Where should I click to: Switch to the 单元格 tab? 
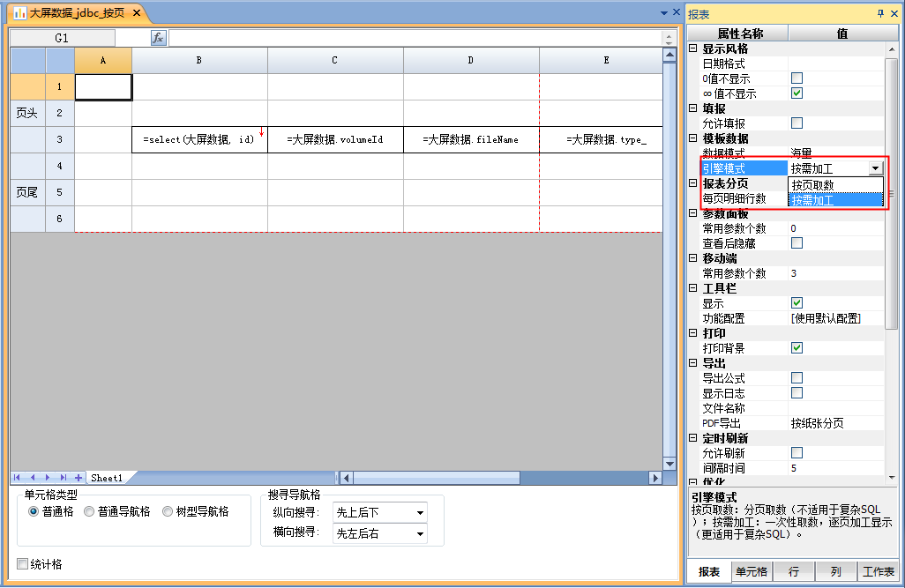pyautogui.click(x=751, y=572)
